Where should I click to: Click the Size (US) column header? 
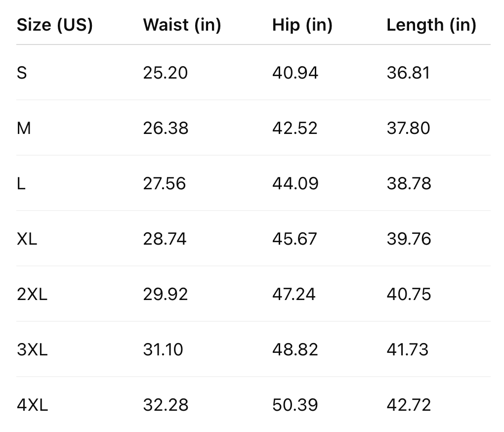tap(55, 25)
